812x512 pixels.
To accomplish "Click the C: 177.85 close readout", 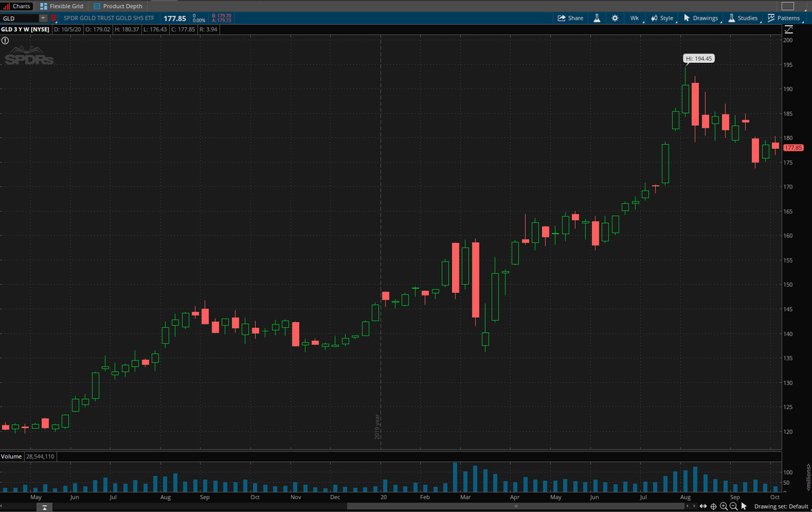I will tap(182, 30).
